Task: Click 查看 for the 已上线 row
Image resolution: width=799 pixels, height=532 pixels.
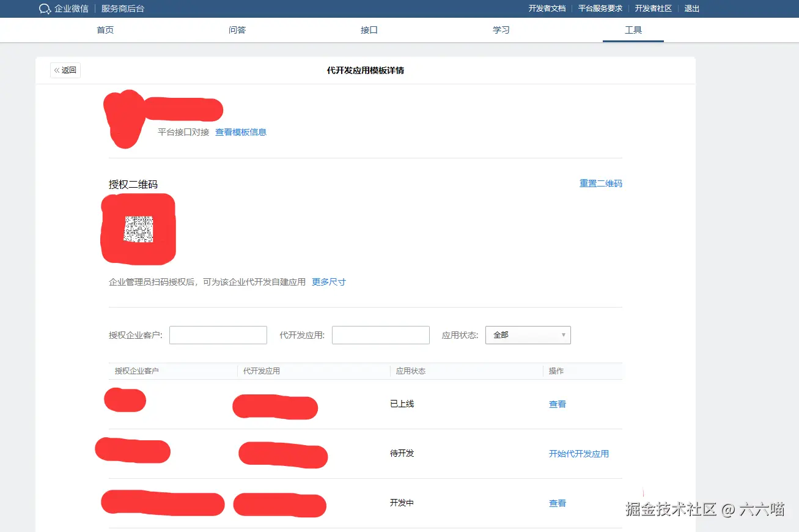Action: (558, 404)
